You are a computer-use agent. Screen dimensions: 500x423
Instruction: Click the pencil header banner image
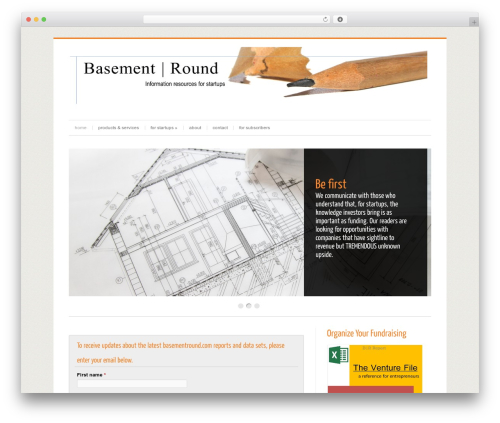(x=328, y=72)
